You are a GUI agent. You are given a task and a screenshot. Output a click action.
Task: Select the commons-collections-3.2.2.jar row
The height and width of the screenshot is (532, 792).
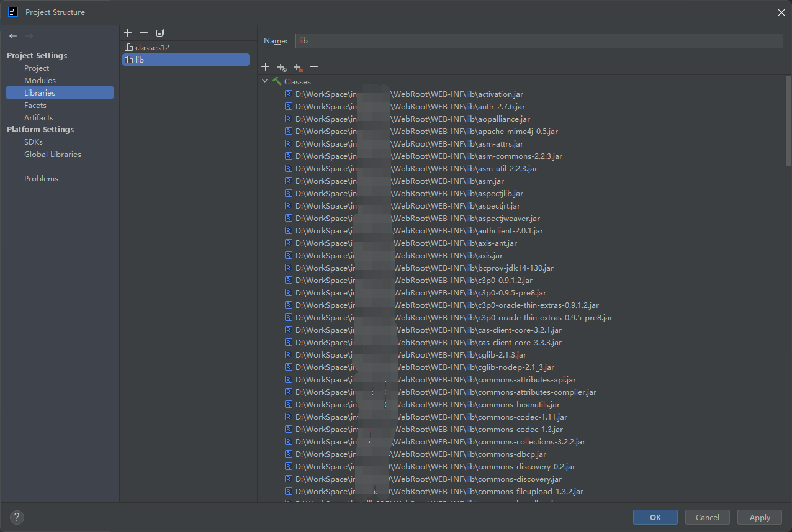(435, 441)
